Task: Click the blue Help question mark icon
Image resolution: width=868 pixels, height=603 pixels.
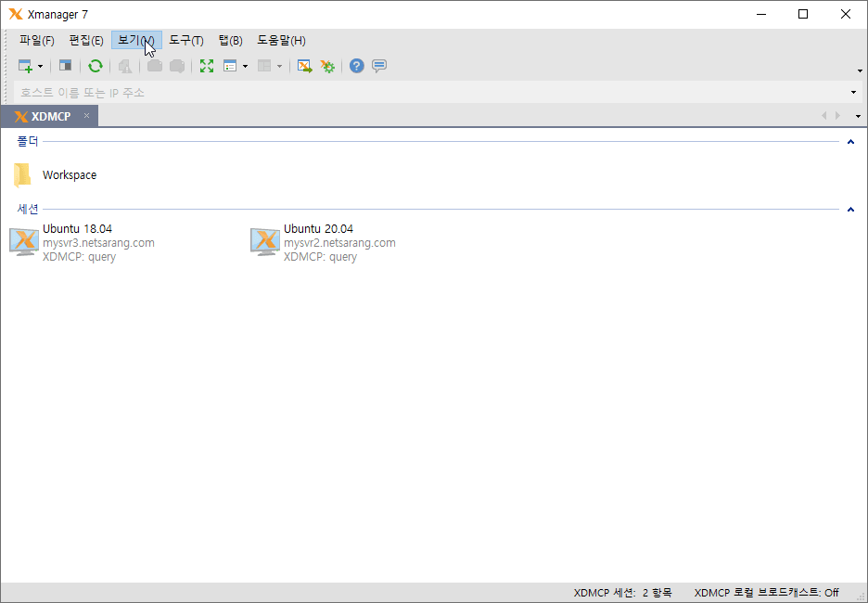Action: (356, 66)
